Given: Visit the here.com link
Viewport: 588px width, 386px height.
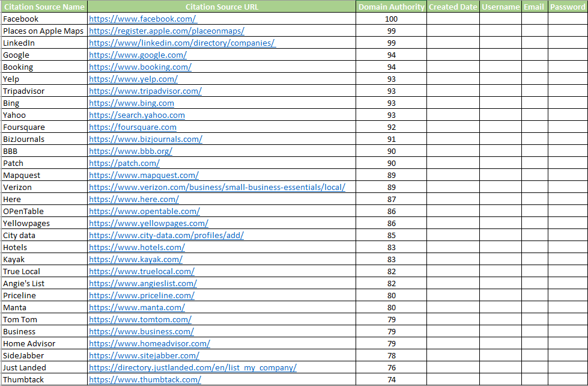Looking at the screenshot, I should (134, 199).
